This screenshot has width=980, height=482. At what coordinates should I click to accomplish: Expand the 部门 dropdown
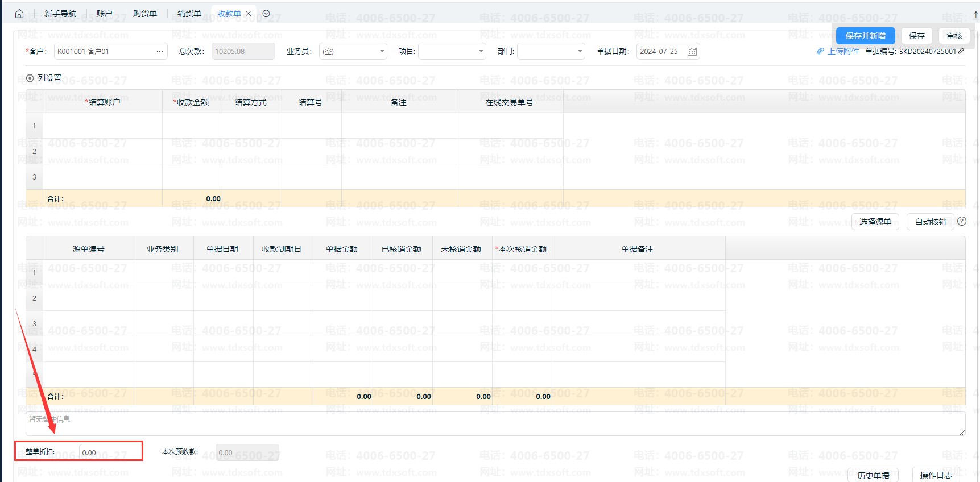click(580, 52)
